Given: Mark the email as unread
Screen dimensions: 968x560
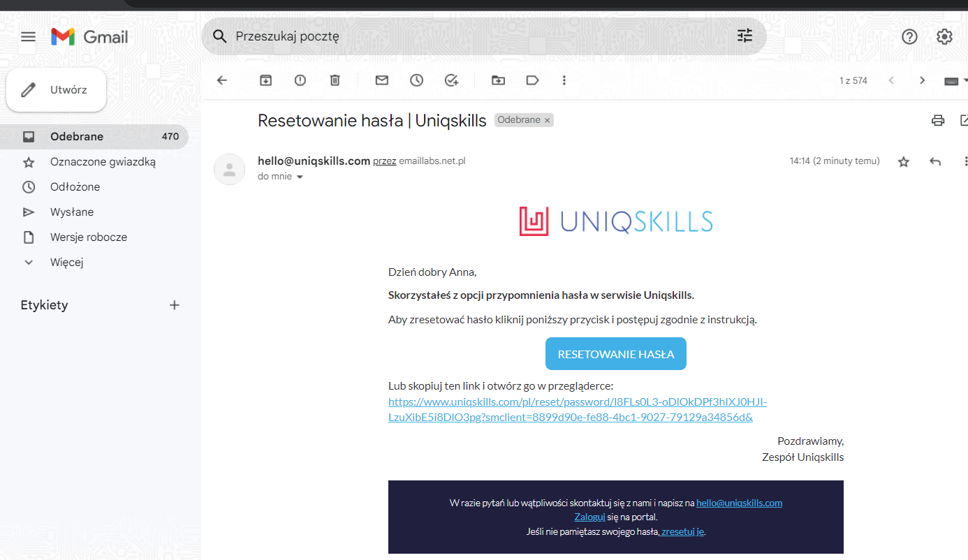Looking at the screenshot, I should click(x=381, y=80).
